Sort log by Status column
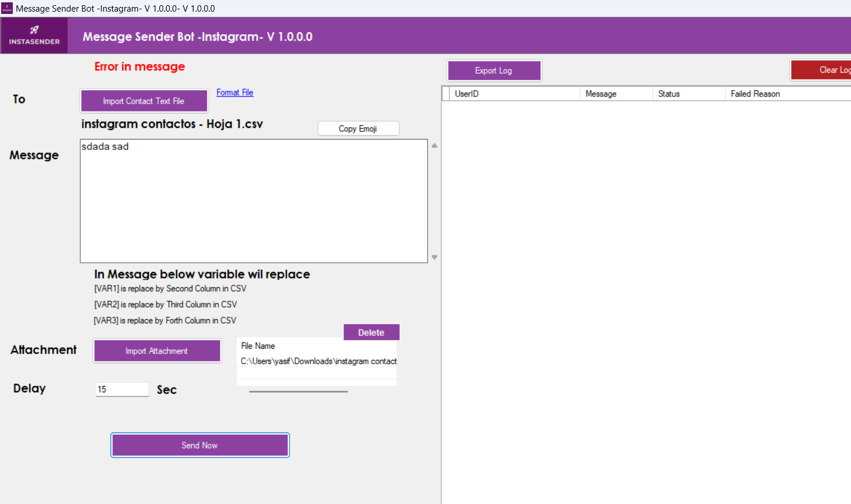This screenshot has height=504, width=851. click(689, 94)
